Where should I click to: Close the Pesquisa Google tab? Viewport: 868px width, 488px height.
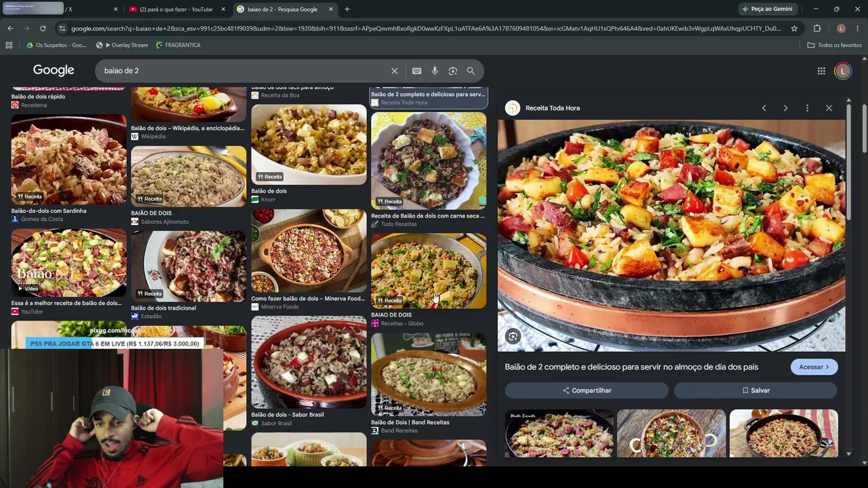pos(331,9)
